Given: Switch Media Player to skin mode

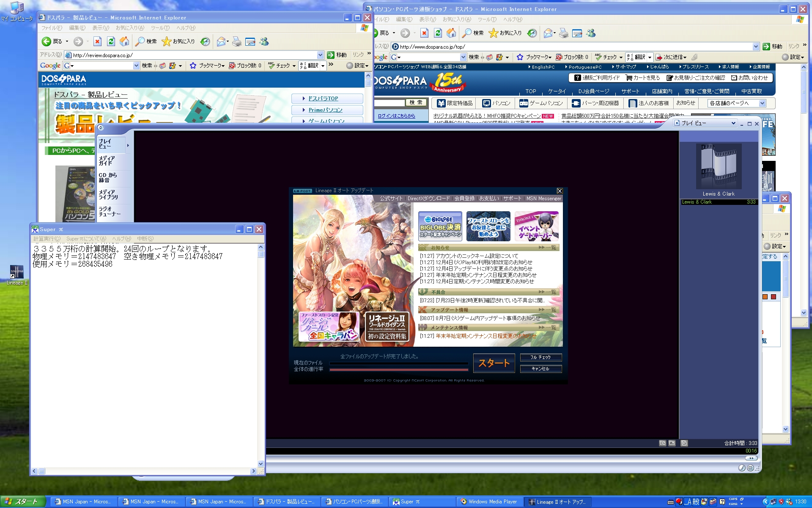Looking at the screenshot, I should click(751, 468).
